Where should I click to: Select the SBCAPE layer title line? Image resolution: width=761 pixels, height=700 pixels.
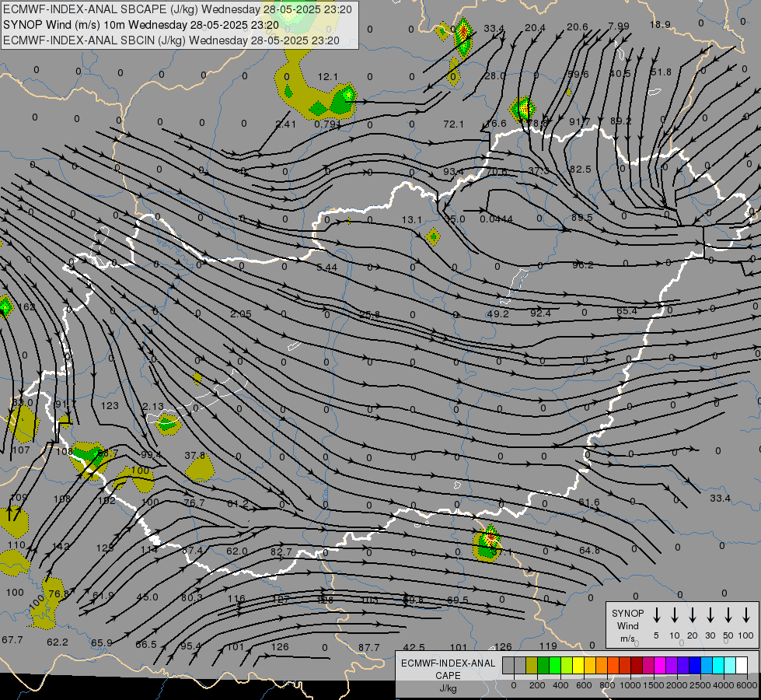178,9
